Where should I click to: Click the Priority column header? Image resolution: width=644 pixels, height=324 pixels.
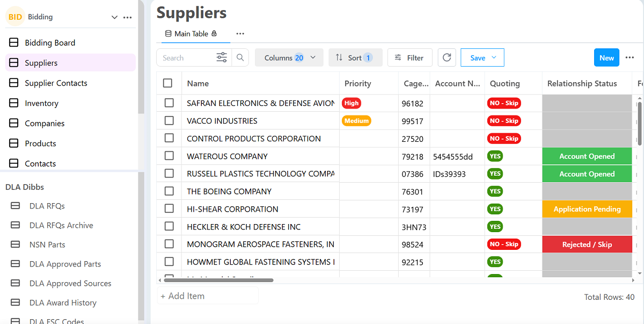pyautogui.click(x=369, y=83)
